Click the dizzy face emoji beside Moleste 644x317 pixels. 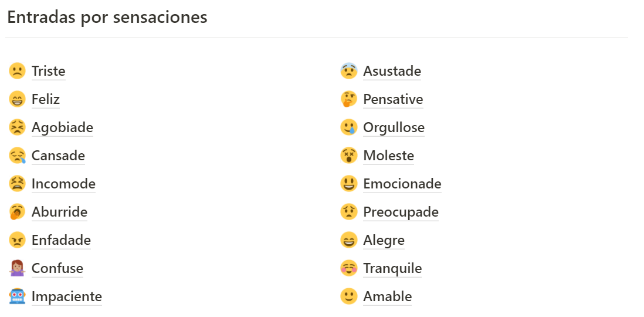click(x=348, y=156)
